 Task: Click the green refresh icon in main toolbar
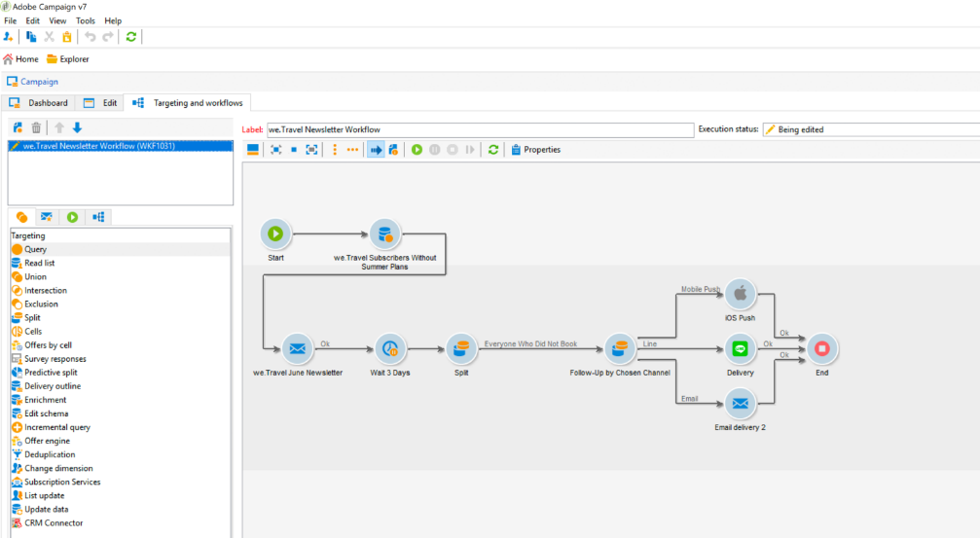coord(131,37)
